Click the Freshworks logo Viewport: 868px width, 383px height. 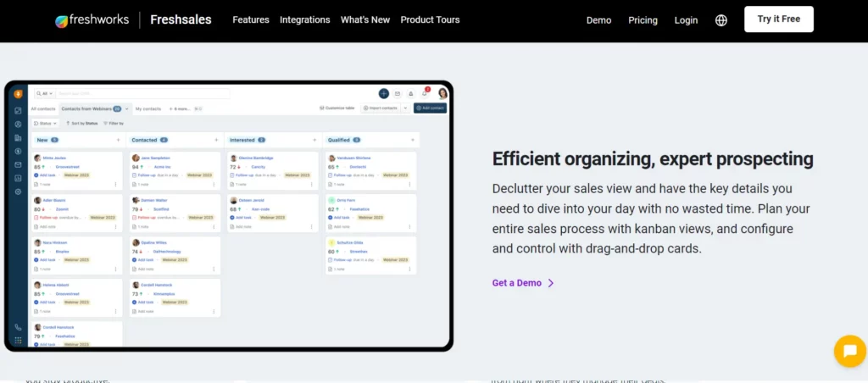pyautogui.click(x=92, y=20)
